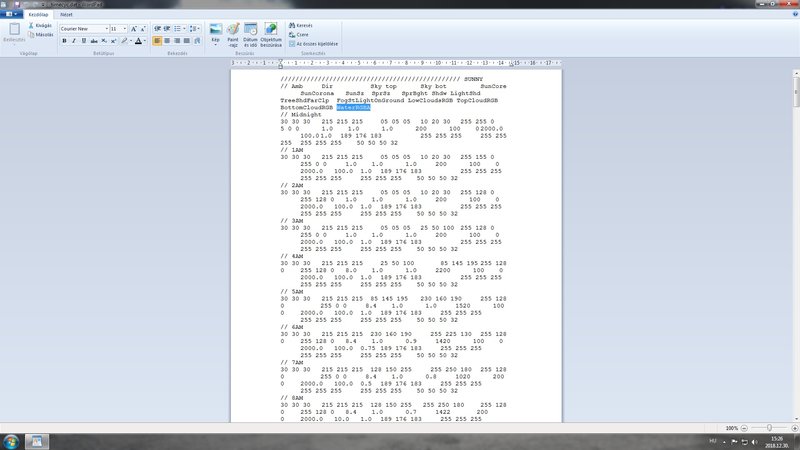Copy selection with Másolás
The image size is (800, 450).
point(40,35)
